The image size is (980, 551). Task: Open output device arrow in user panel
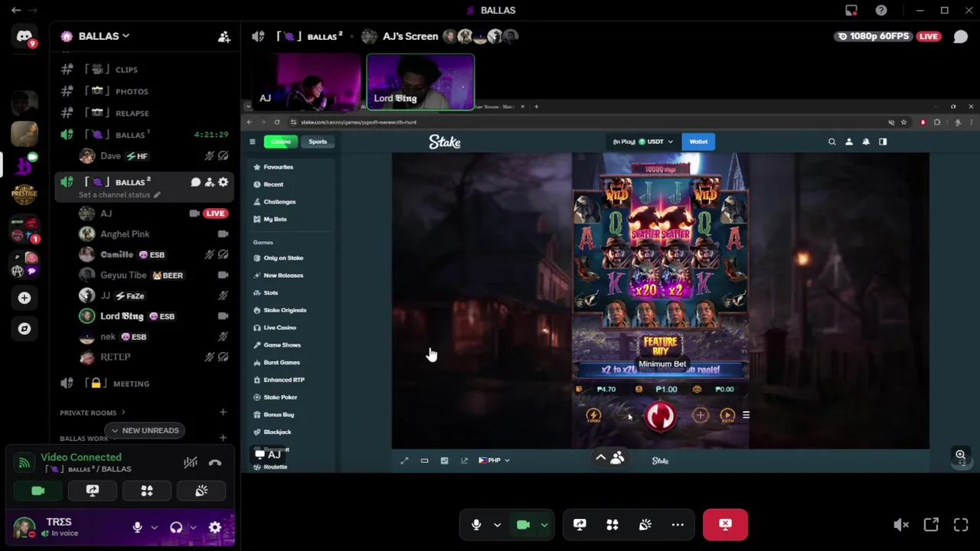[193, 527]
